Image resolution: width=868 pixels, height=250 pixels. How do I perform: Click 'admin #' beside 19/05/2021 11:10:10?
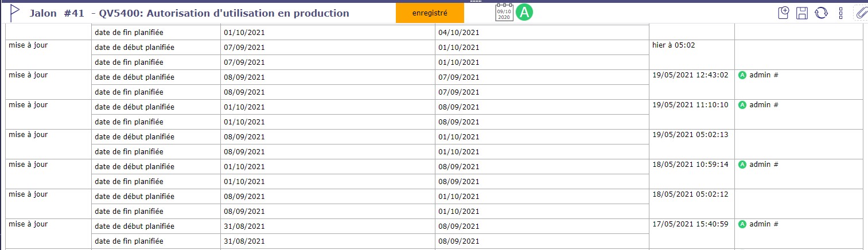(x=764, y=105)
